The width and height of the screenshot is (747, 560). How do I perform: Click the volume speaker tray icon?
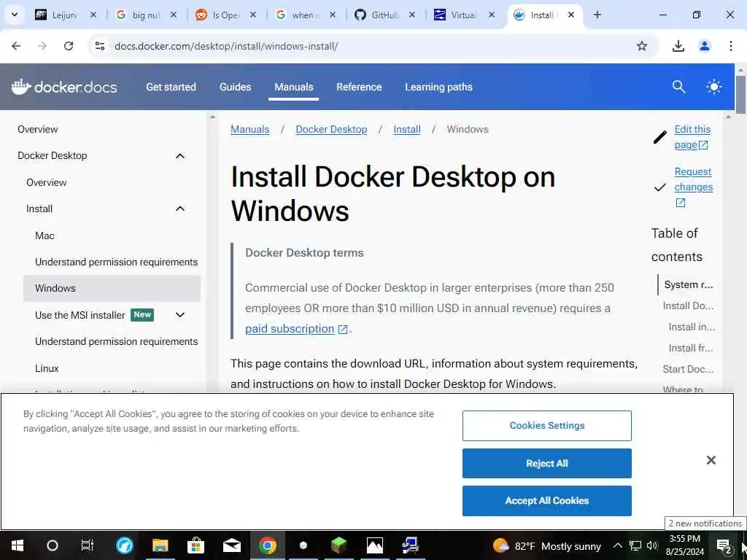pos(651,545)
